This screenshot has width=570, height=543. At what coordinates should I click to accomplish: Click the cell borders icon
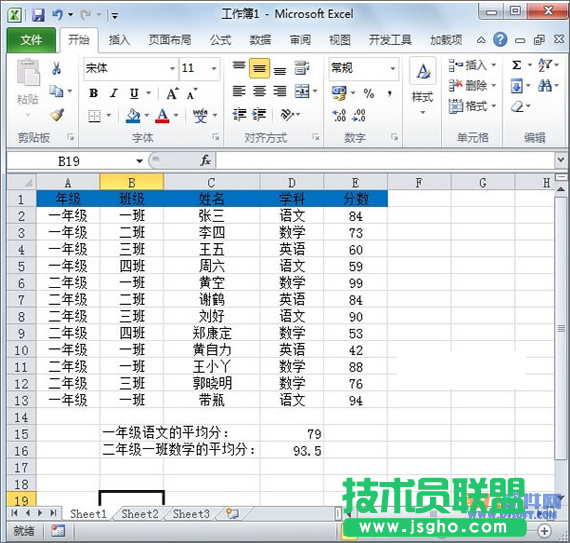coord(95,116)
